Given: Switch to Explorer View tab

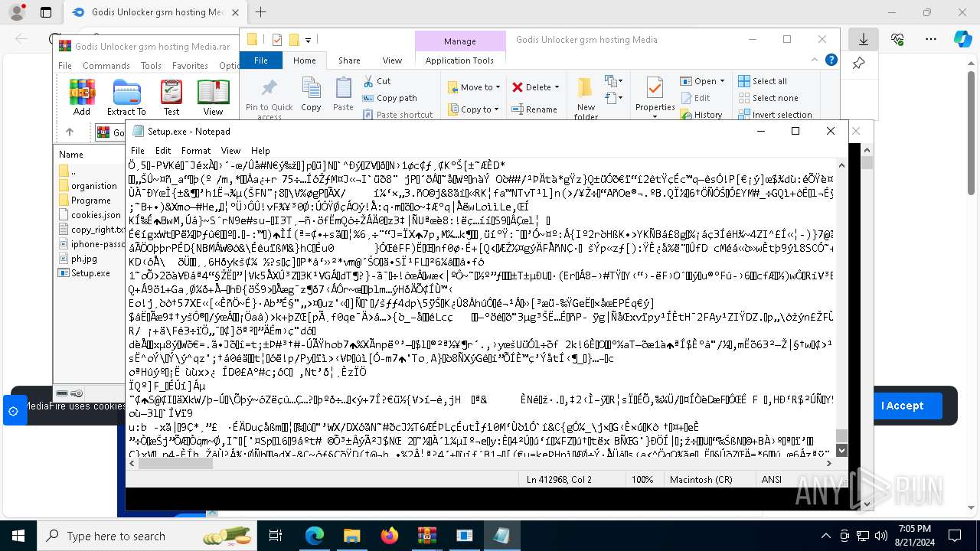Looking at the screenshot, I should click(392, 60).
